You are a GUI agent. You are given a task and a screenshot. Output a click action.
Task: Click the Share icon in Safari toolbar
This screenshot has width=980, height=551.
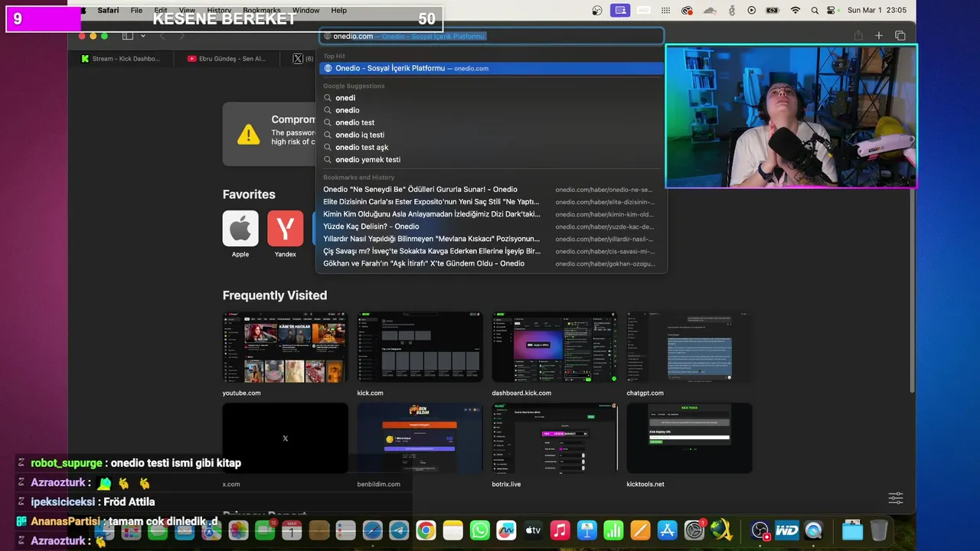point(858,36)
